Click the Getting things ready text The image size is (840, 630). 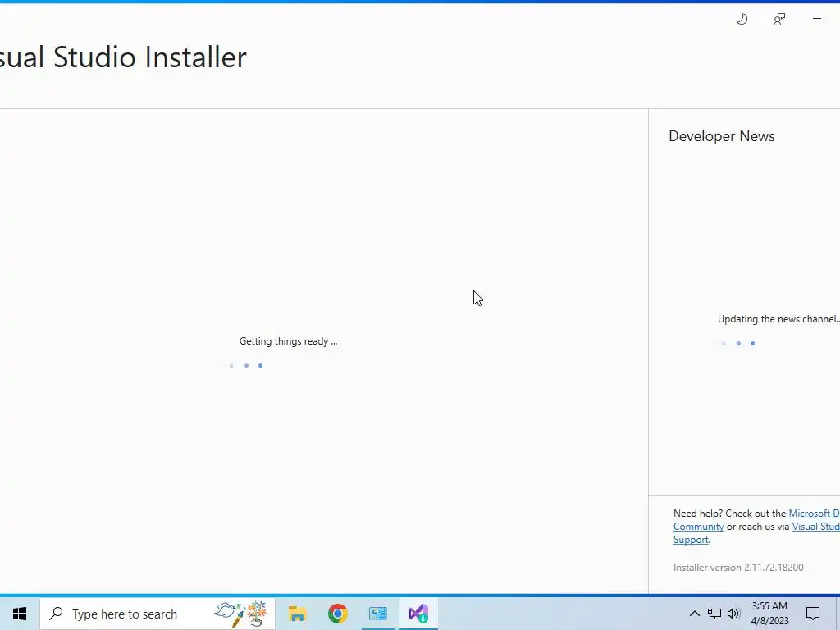[288, 341]
